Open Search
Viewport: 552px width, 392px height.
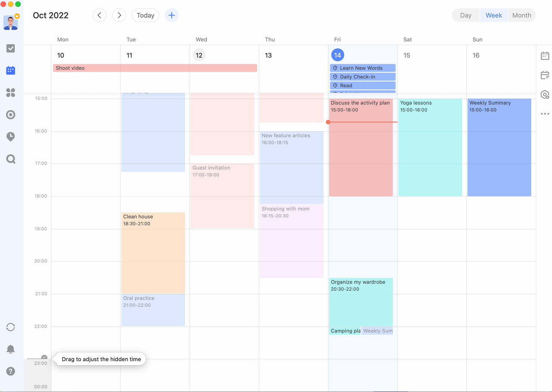pyautogui.click(x=10, y=159)
